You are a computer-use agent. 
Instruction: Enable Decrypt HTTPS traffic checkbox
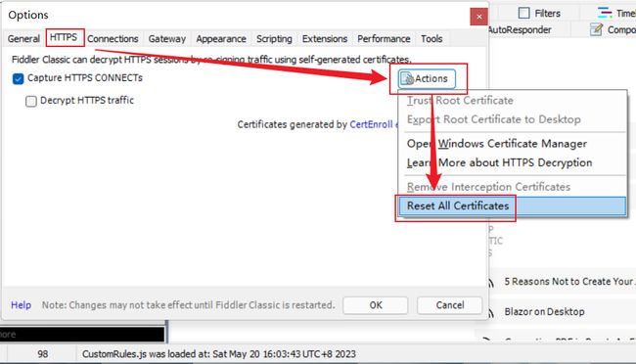tap(31, 101)
